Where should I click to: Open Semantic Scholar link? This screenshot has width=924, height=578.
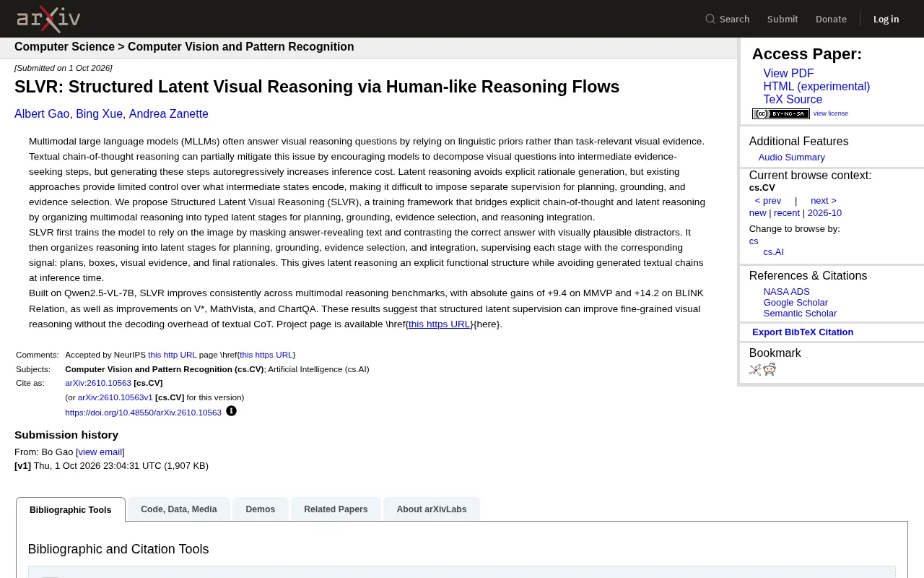pos(800,314)
